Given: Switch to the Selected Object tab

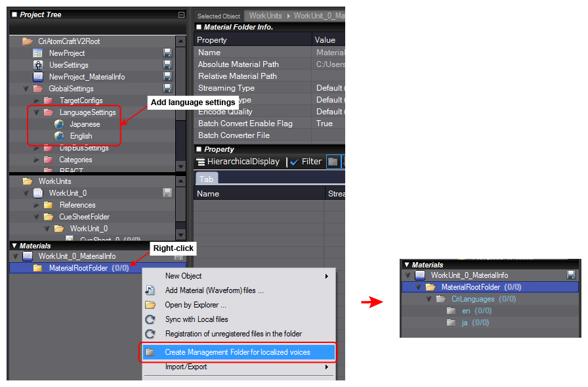Looking at the screenshot, I should pyautogui.click(x=219, y=14).
